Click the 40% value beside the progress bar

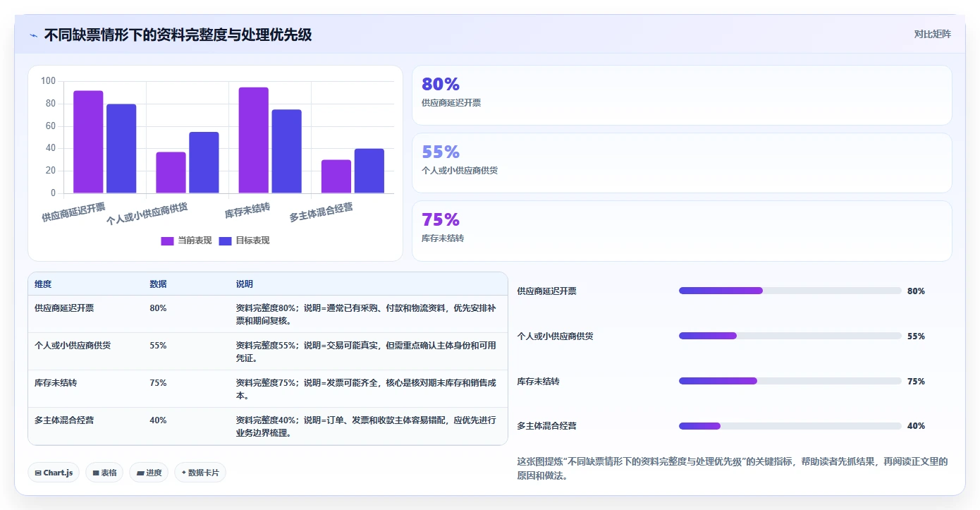(916, 426)
